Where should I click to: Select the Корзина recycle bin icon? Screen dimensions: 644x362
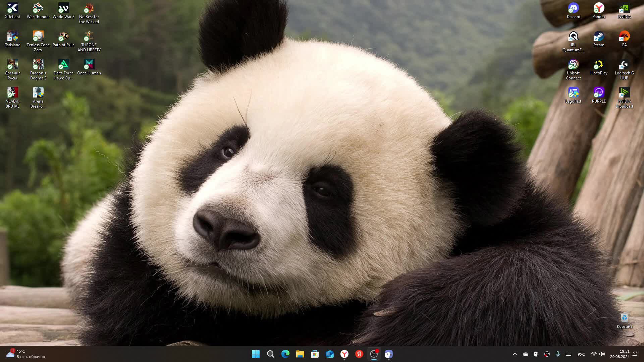[x=624, y=320]
